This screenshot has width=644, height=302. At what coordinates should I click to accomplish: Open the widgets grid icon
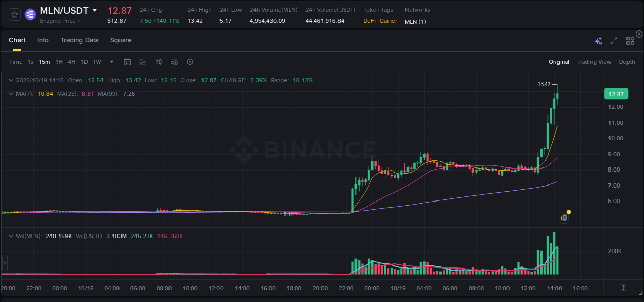pos(630,40)
